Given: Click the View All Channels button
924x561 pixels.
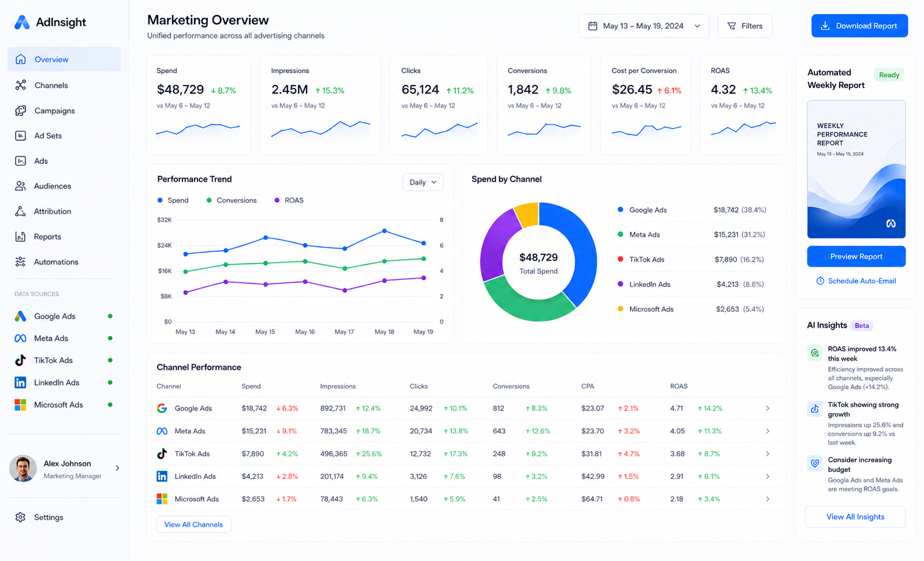Looking at the screenshot, I should tap(193, 524).
